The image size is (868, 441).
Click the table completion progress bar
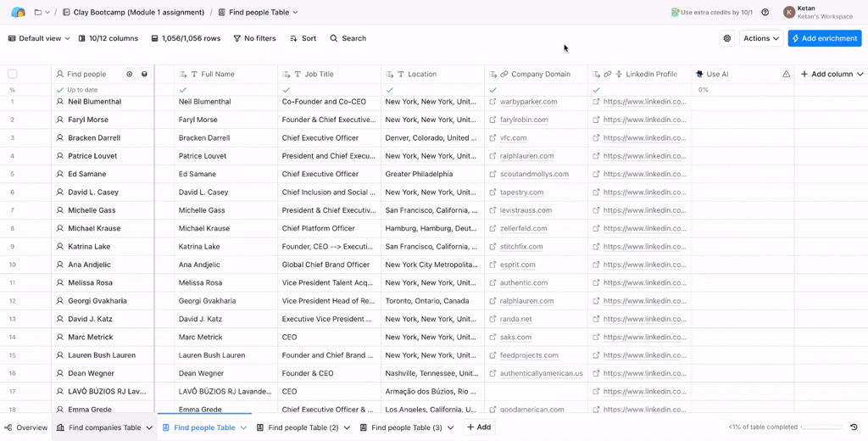point(821,427)
